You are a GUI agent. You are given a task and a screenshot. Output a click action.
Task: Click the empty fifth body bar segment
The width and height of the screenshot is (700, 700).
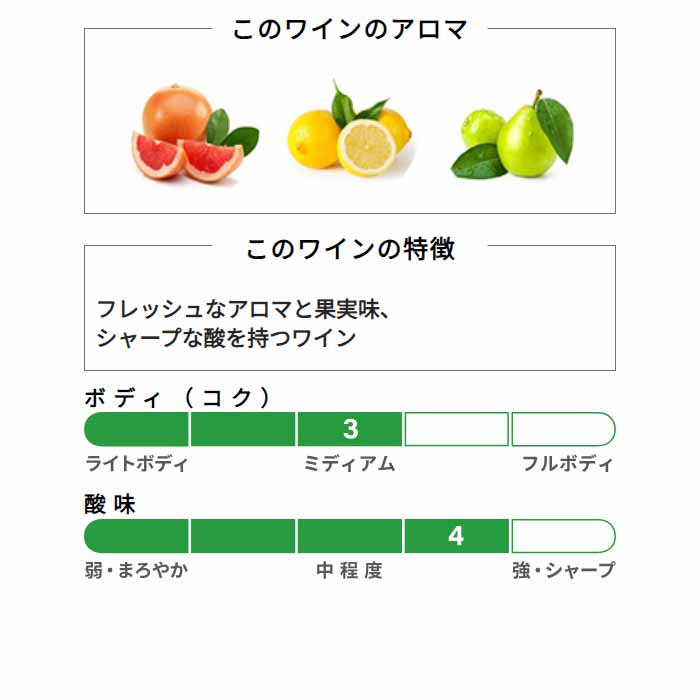[563, 429]
